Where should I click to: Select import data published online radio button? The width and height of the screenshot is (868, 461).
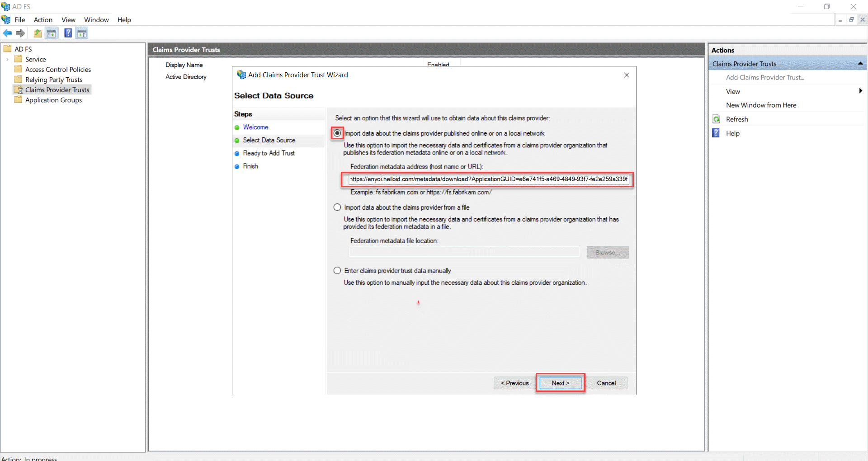(x=337, y=133)
